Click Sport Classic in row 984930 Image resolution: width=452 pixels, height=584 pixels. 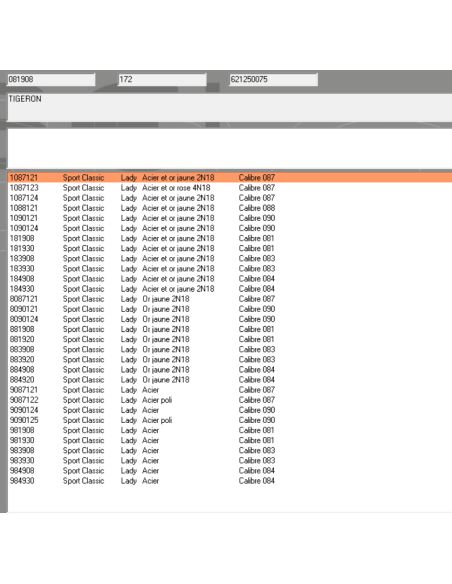(83, 481)
